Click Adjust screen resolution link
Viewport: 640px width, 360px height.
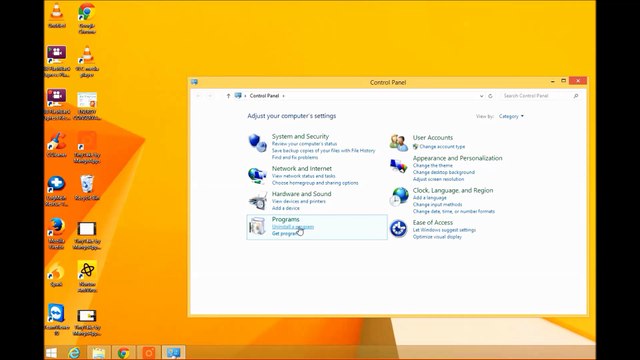click(x=438, y=179)
